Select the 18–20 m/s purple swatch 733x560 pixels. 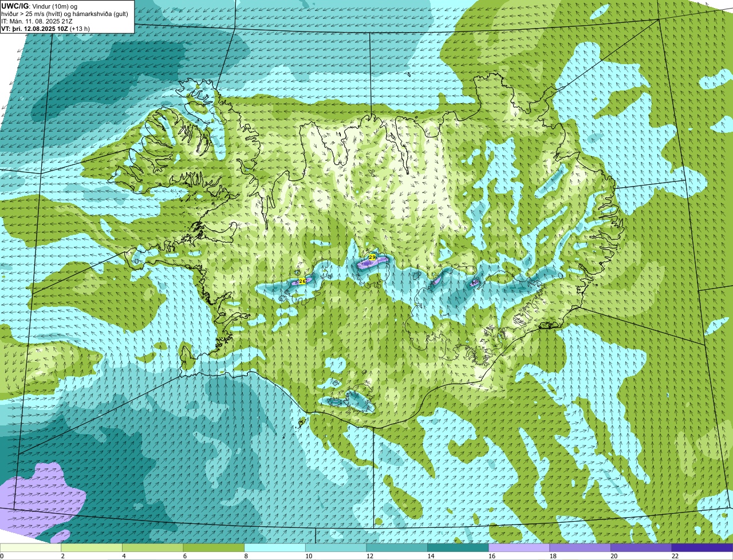pyautogui.click(x=580, y=548)
